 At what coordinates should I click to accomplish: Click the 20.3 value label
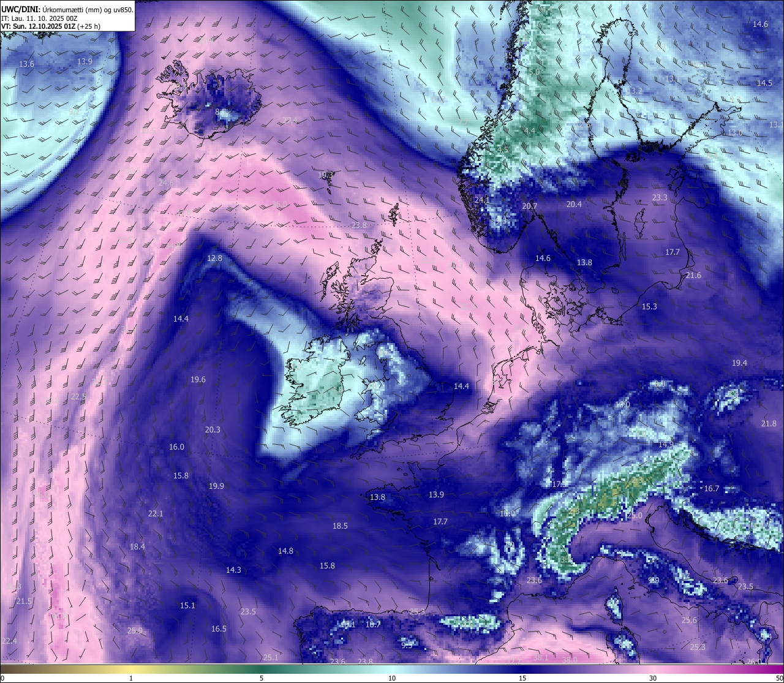(213, 430)
